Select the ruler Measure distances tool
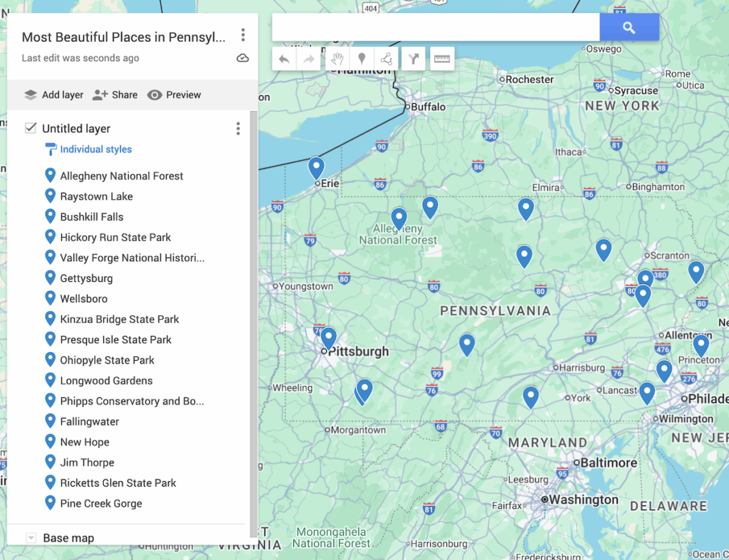729x560 pixels. click(x=442, y=59)
